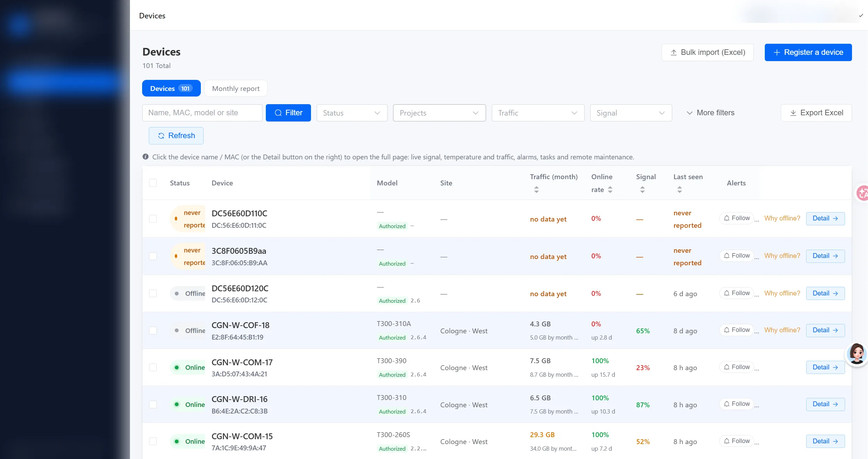Click Export Excel button
The height and width of the screenshot is (459, 868).
[816, 113]
